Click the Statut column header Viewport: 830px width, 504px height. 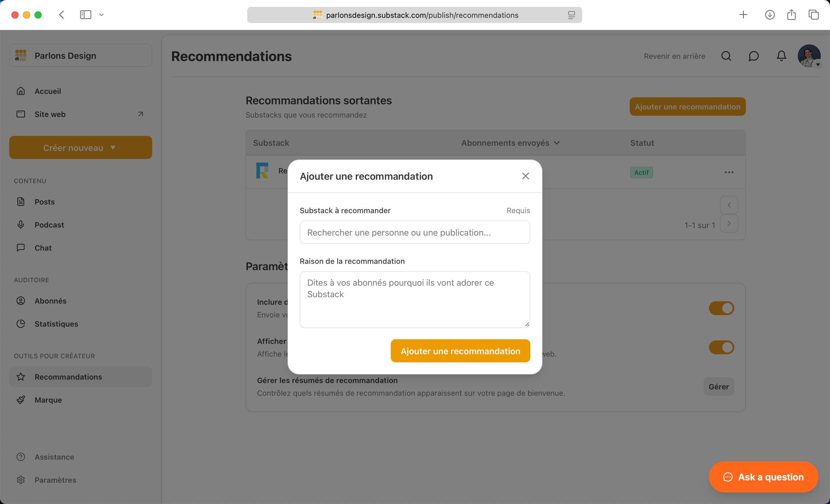click(642, 143)
